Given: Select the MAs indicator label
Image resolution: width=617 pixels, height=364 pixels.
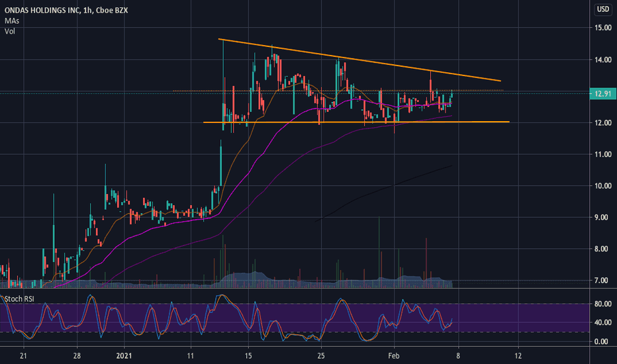Looking at the screenshot, I should click(12, 21).
